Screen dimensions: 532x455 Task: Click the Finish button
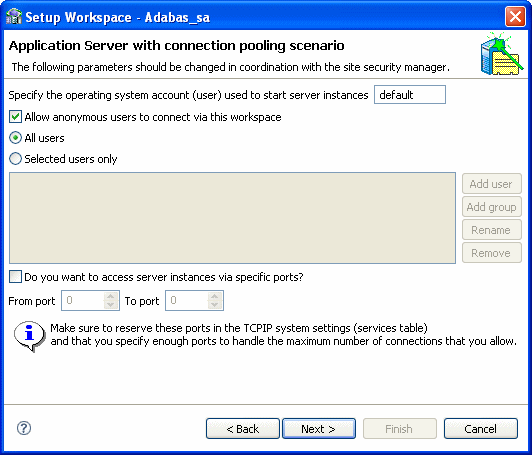pyautogui.click(x=400, y=429)
